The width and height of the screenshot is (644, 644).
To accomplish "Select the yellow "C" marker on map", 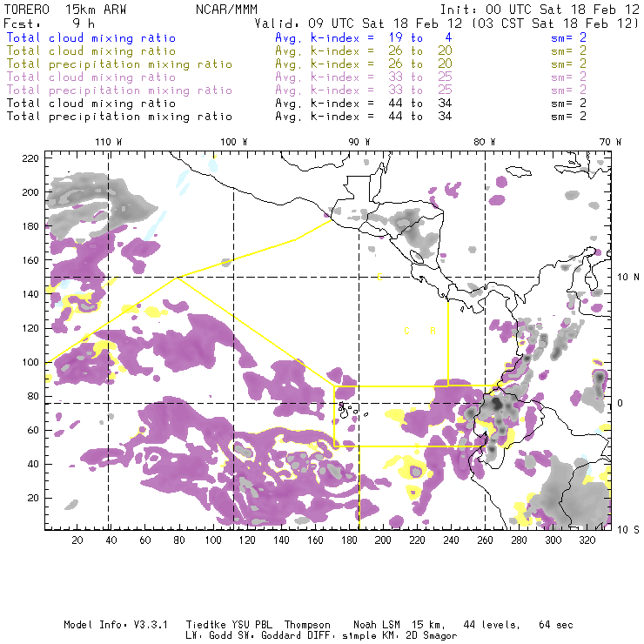I will coord(406,331).
